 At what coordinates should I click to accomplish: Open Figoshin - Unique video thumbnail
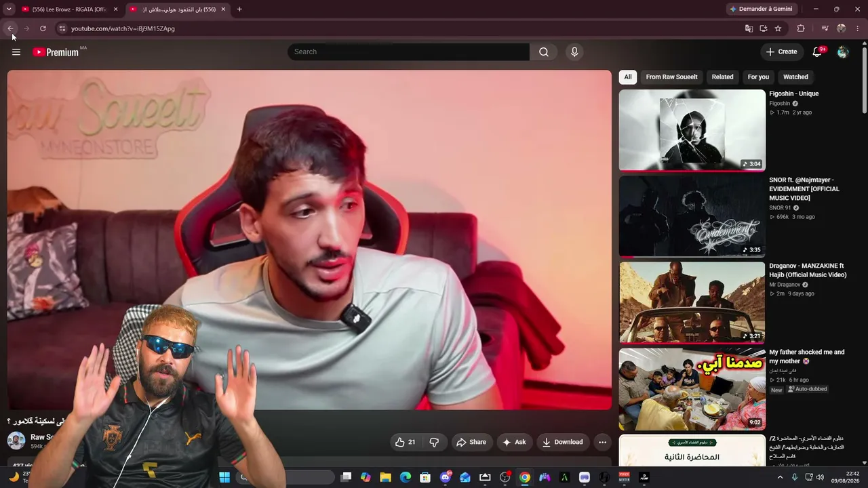tap(692, 130)
